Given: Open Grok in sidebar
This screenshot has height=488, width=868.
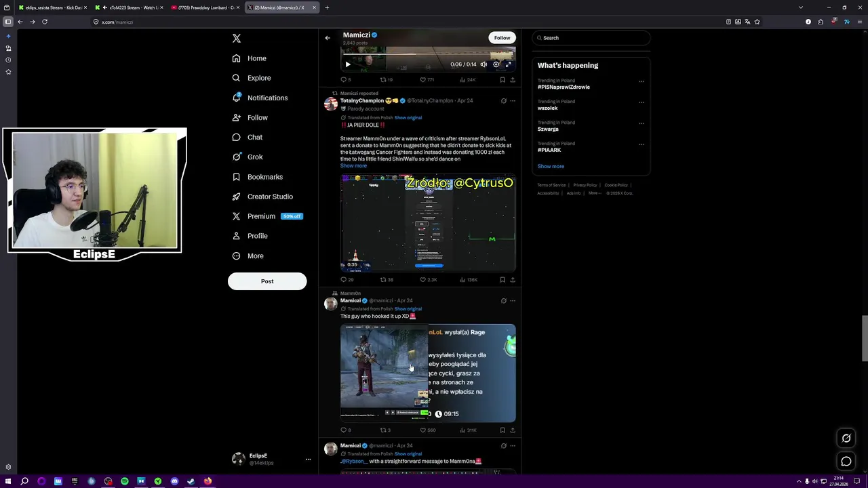Looking at the screenshot, I should tap(247, 157).
